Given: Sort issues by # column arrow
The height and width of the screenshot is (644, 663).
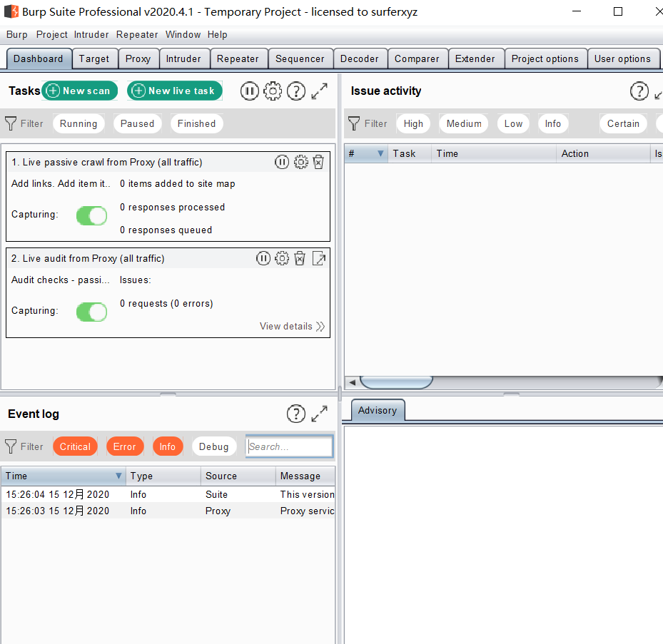Looking at the screenshot, I should tap(380, 153).
